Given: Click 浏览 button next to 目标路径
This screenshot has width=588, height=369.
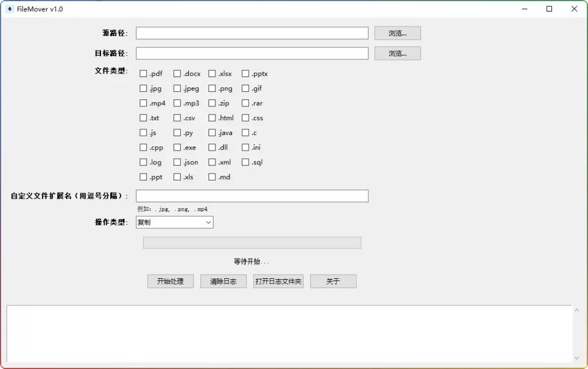Looking at the screenshot, I should click(397, 53).
